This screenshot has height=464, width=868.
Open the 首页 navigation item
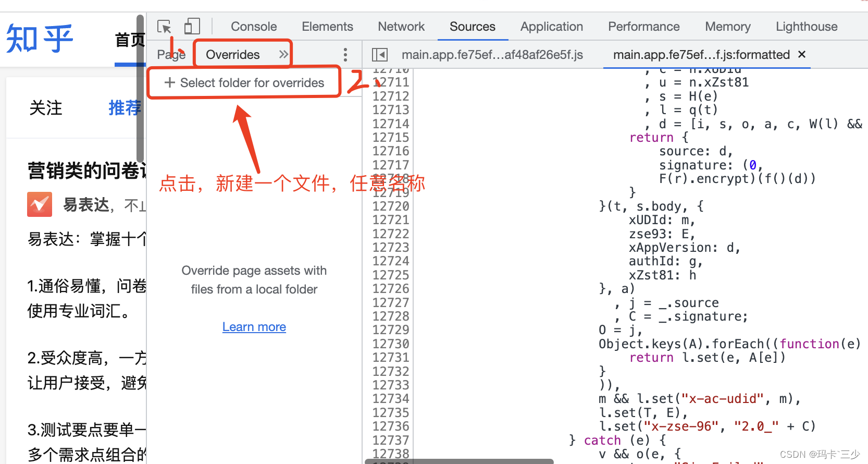(130, 40)
